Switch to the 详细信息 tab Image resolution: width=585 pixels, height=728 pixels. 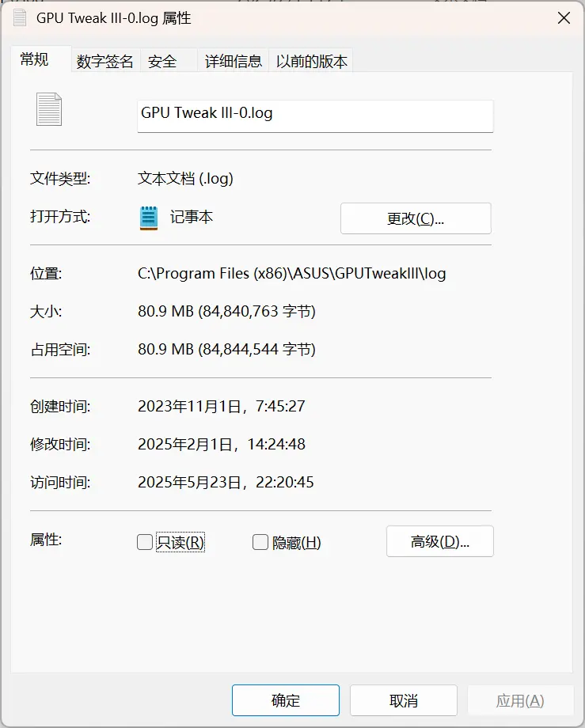click(234, 61)
